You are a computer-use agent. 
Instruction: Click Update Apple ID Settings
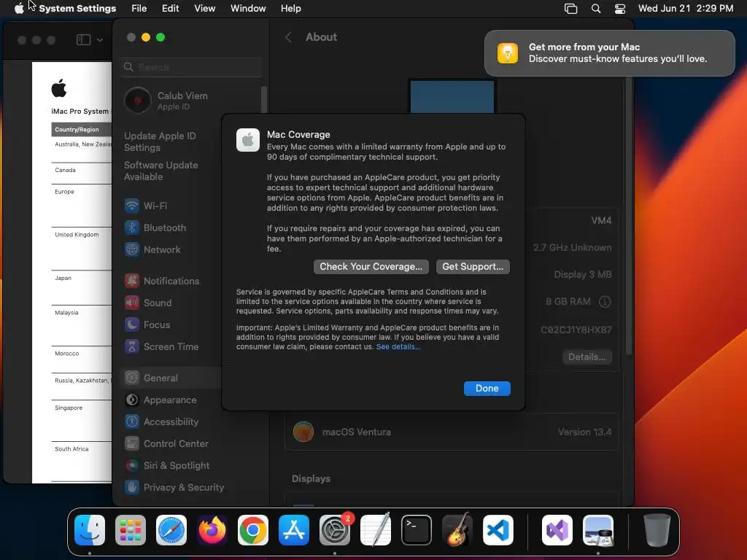(160, 142)
